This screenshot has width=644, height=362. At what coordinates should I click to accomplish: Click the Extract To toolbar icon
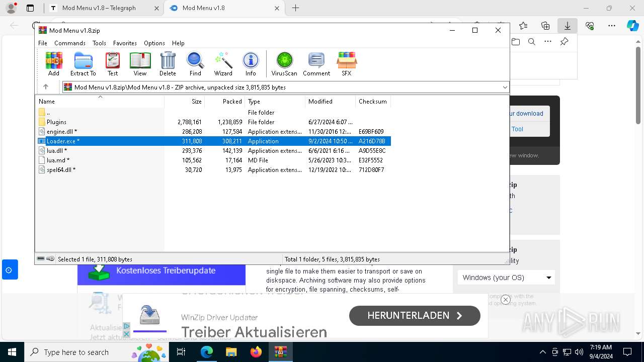(83, 64)
